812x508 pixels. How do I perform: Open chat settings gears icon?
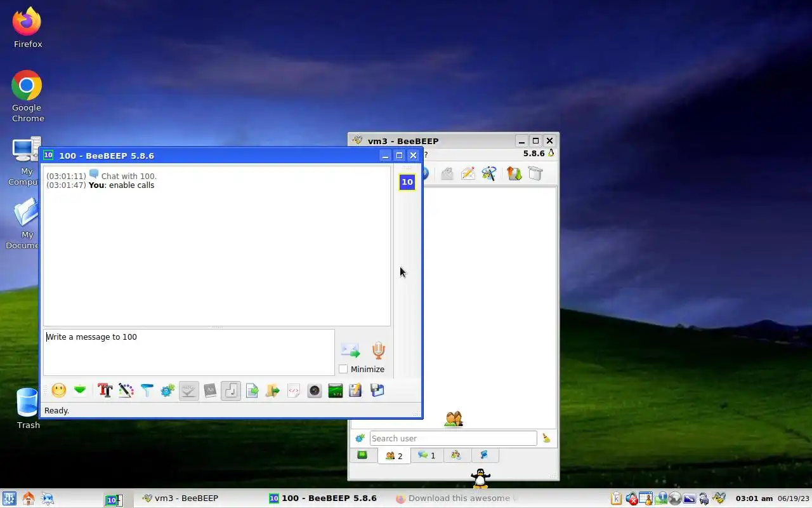(167, 391)
